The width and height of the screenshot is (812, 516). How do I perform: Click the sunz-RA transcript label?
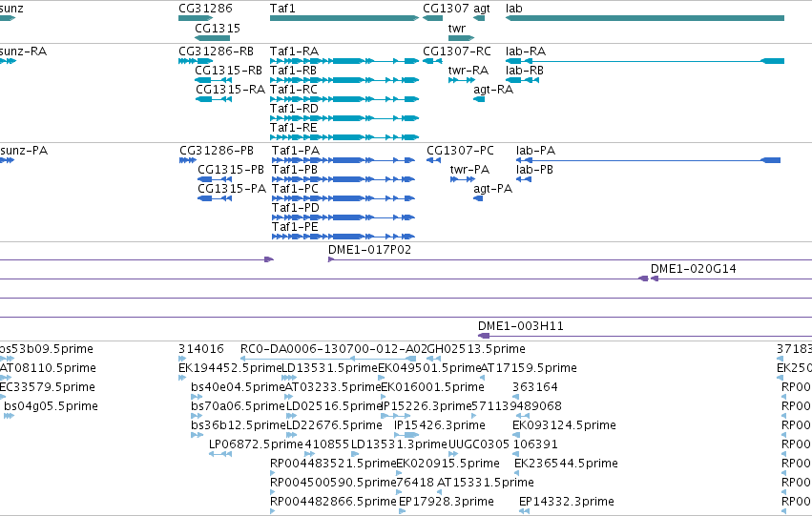[23, 52]
